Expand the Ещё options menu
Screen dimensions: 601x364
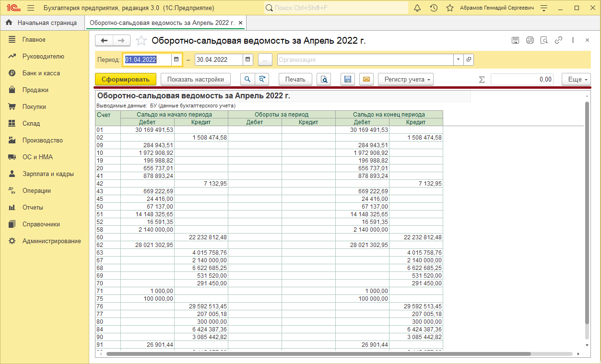pos(576,79)
